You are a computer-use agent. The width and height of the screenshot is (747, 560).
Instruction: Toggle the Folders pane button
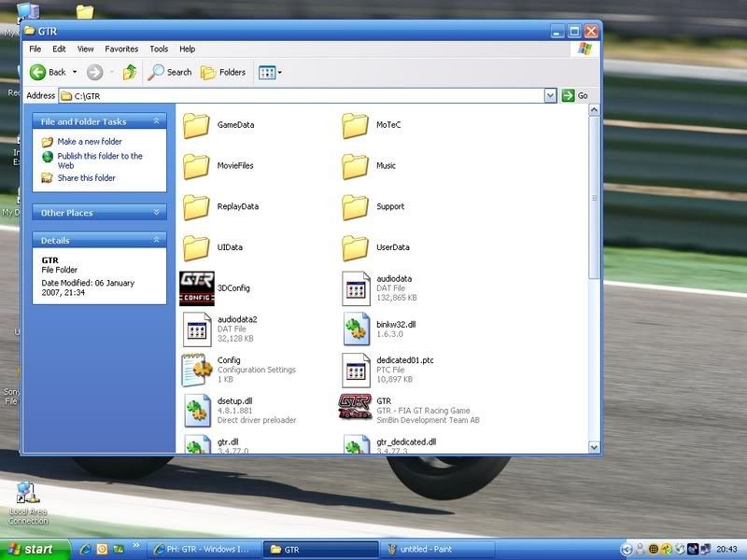(223, 72)
